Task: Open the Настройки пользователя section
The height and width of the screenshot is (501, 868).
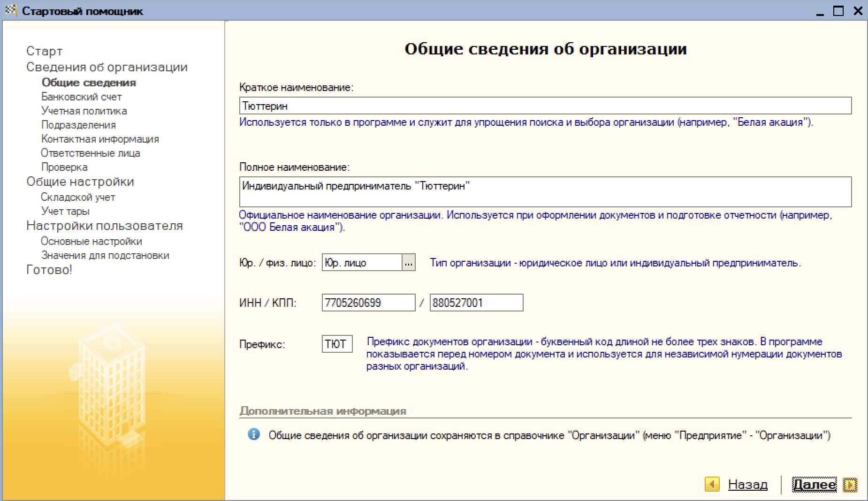Action: click(105, 226)
